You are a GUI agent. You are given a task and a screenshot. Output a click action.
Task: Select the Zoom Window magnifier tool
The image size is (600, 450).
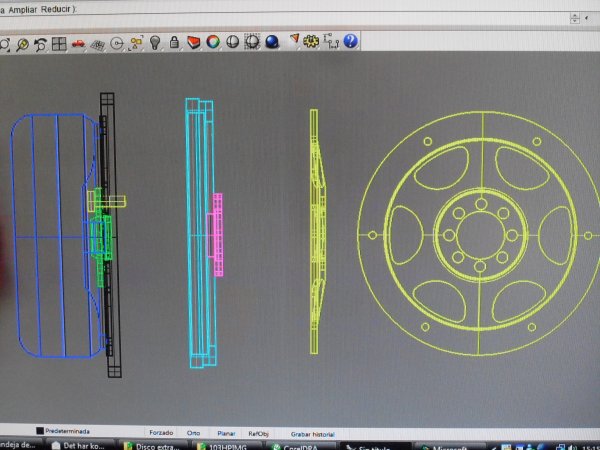pos(21,44)
